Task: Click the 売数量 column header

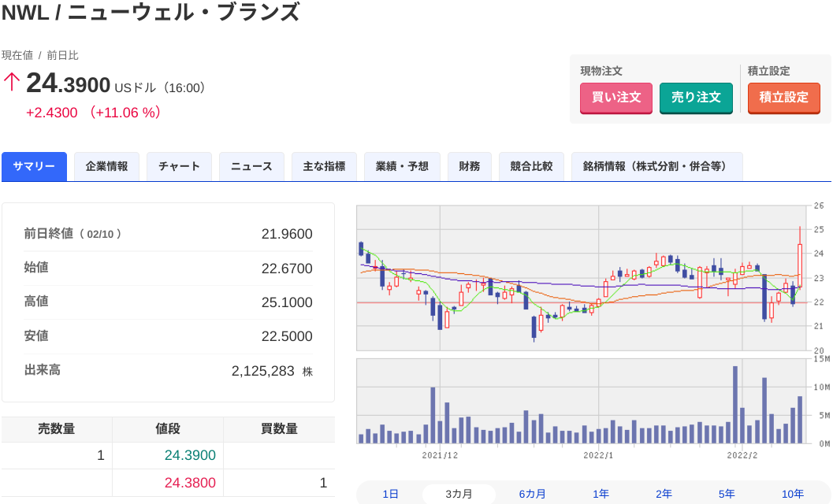Action: click(56, 429)
